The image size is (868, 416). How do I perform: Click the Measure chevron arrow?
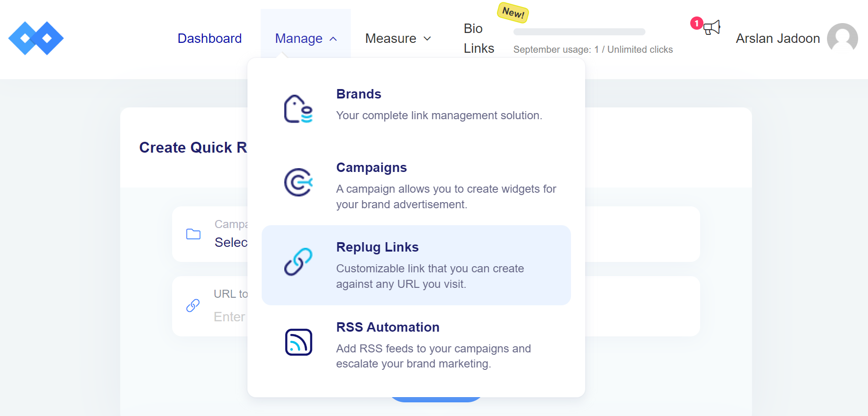427,39
